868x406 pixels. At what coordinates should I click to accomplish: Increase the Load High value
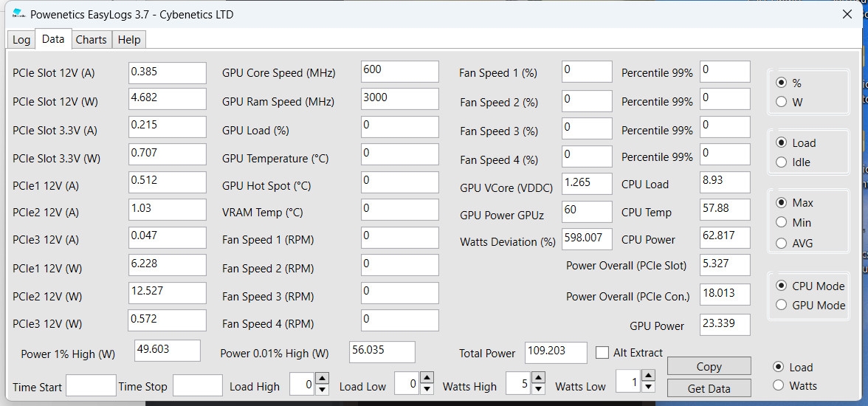tap(322, 379)
